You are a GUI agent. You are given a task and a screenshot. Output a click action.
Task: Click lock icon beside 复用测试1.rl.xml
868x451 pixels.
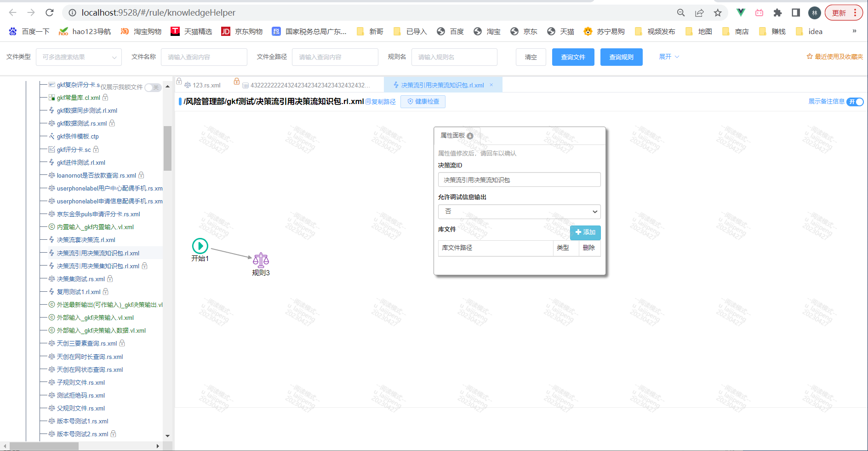click(x=106, y=292)
